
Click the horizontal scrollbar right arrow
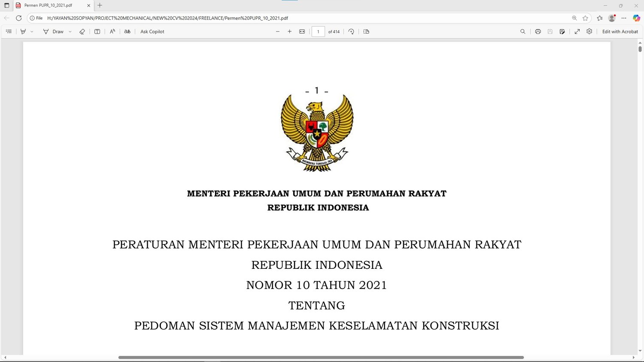pos(634,357)
